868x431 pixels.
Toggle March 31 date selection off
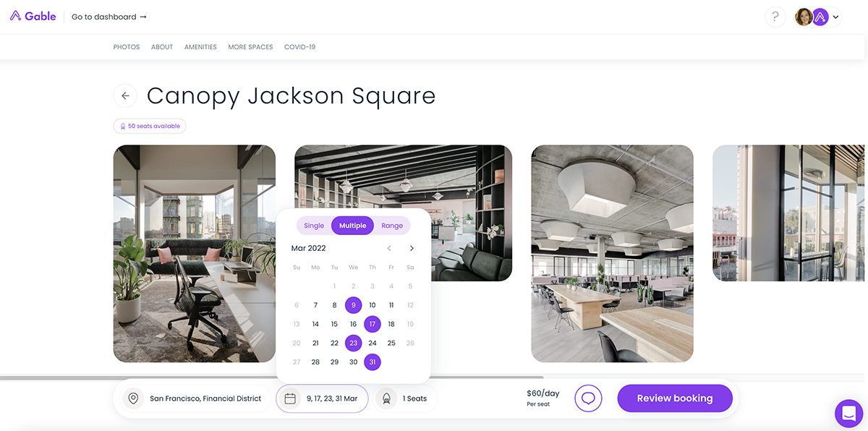(372, 362)
